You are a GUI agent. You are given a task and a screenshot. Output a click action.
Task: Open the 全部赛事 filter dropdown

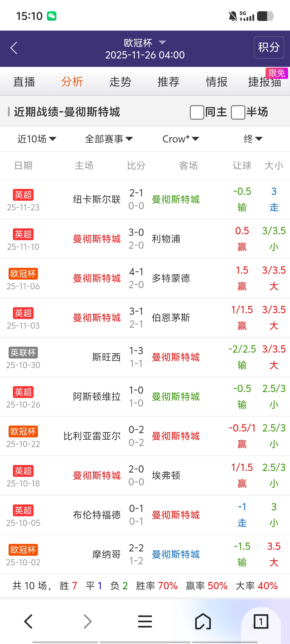[x=109, y=139]
